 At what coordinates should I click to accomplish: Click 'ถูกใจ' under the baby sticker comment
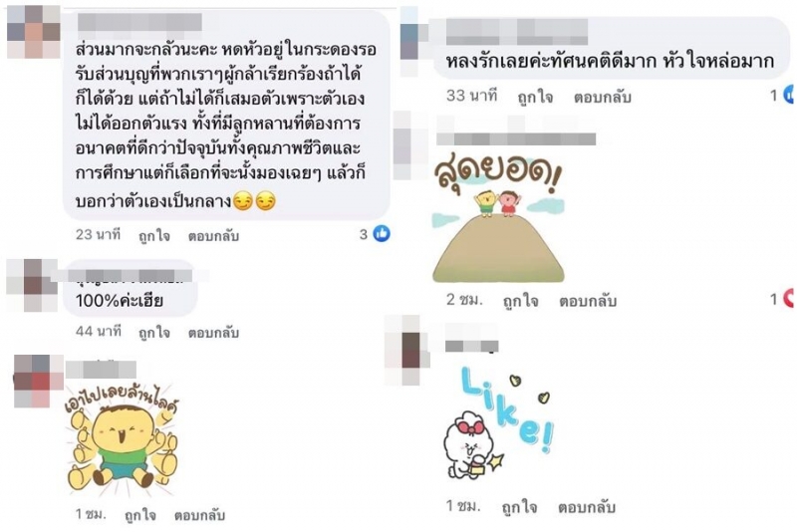pos(140,515)
